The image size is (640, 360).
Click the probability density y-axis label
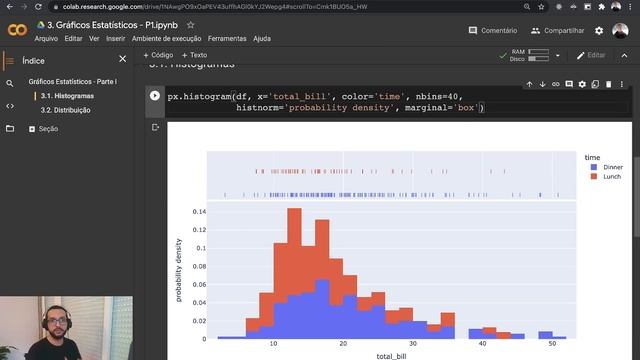click(178, 270)
